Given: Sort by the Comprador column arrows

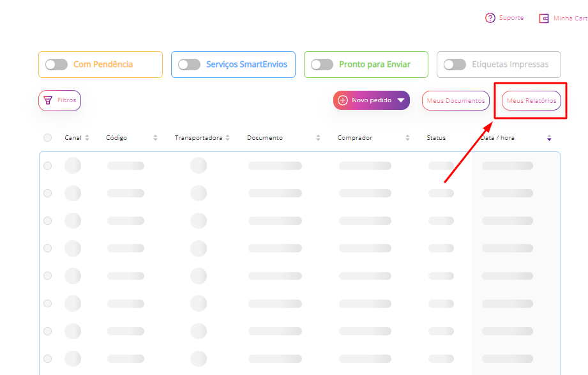Looking at the screenshot, I should 407,138.
